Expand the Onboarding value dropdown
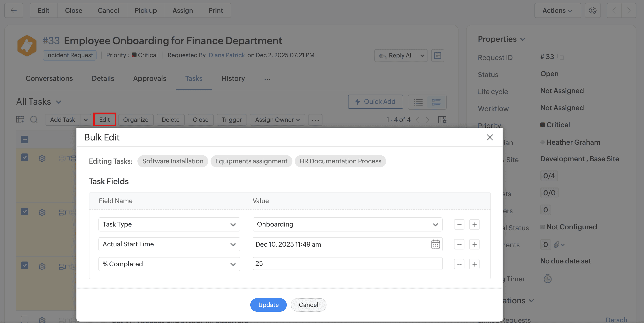This screenshot has width=644, height=323. click(x=347, y=224)
